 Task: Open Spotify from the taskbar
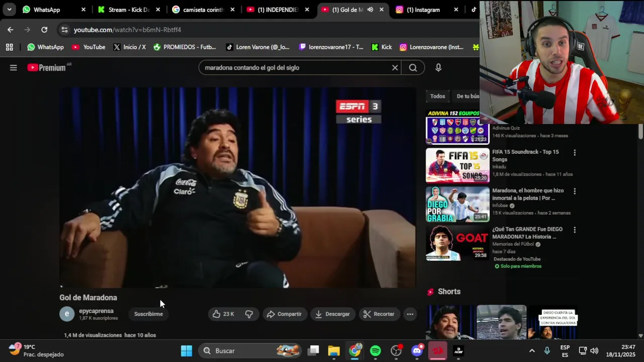tap(375, 350)
